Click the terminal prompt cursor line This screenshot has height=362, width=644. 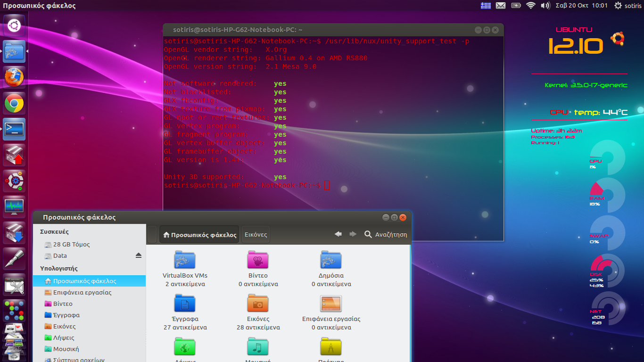coord(247,185)
